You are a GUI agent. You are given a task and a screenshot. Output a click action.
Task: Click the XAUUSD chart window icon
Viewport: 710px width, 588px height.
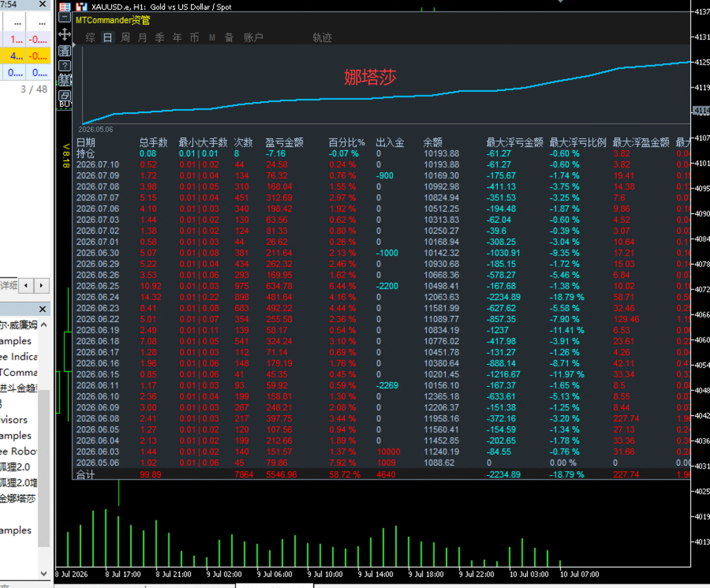click(x=82, y=7)
